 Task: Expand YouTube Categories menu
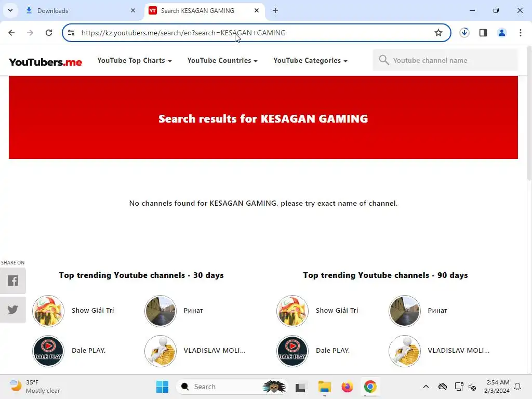pos(311,60)
